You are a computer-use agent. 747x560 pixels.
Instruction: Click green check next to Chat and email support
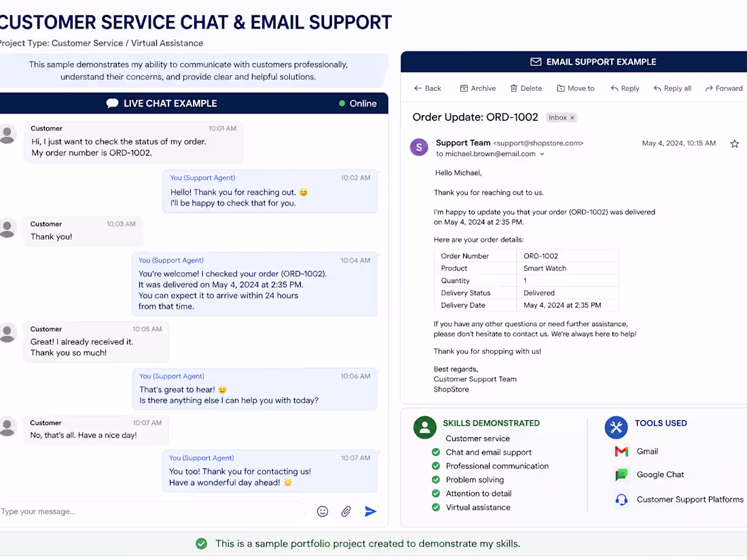pos(436,452)
